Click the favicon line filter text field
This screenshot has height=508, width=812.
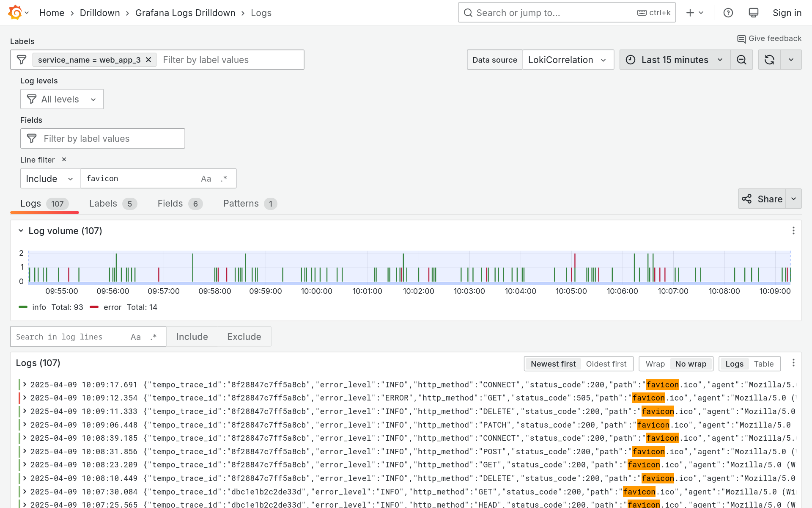coord(140,179)
